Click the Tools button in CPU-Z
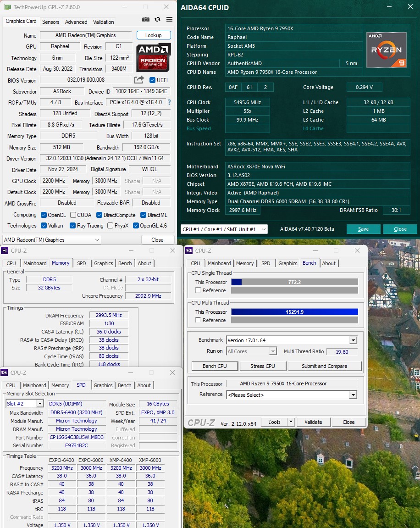 [x=274, y=422]
